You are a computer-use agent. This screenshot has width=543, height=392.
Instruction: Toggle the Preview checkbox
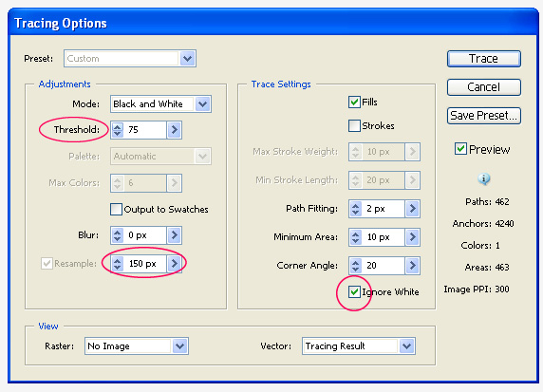coord(460,149)
